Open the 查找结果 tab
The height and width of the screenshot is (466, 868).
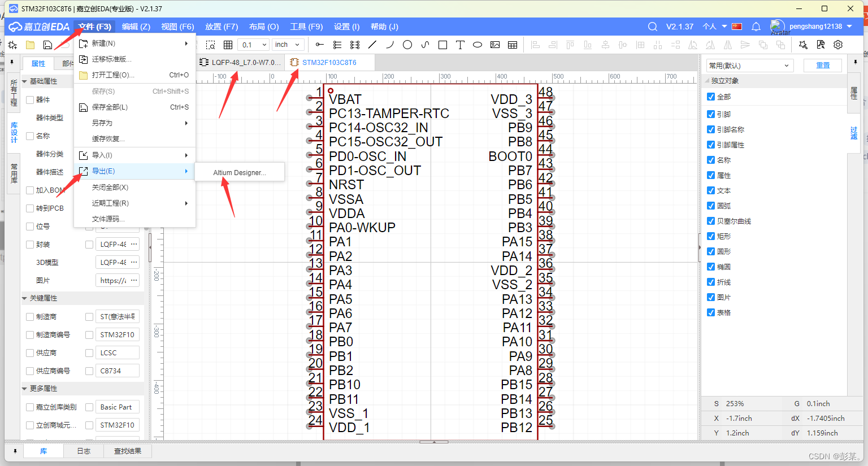(128, 451)
